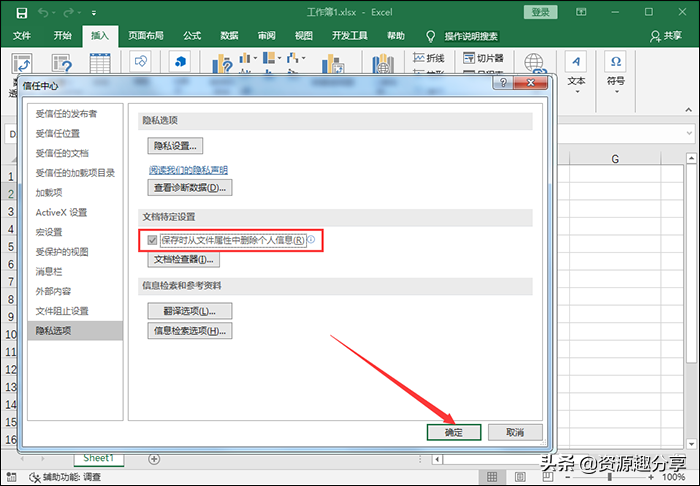700x486 pixels.
Task: Click the lightbulb Tell Me icon
Action: (x=430, y=36)
